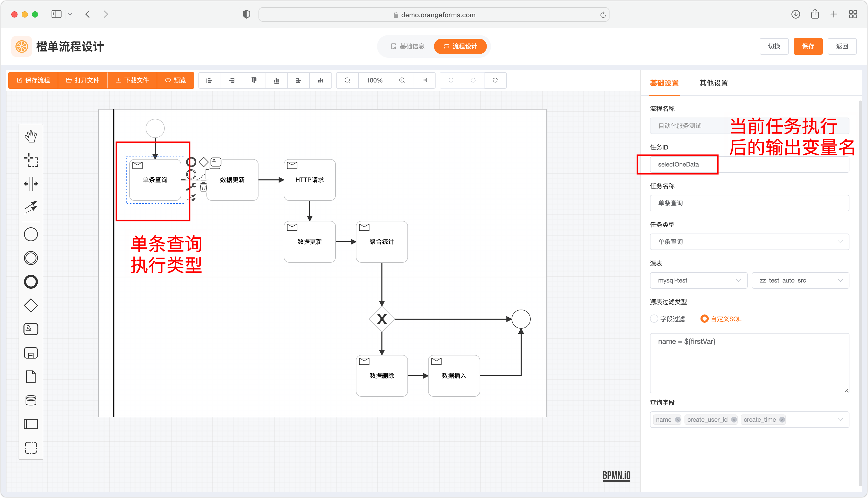Select the 字段过滤 radio option

click(x=667, y=319)
